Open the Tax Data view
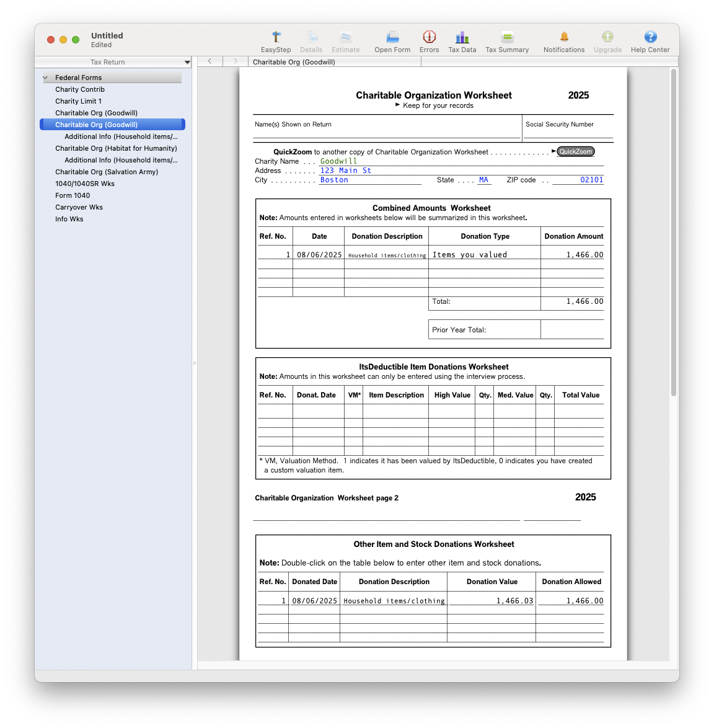Screen dimensions: 714x728 click(462, 41)
